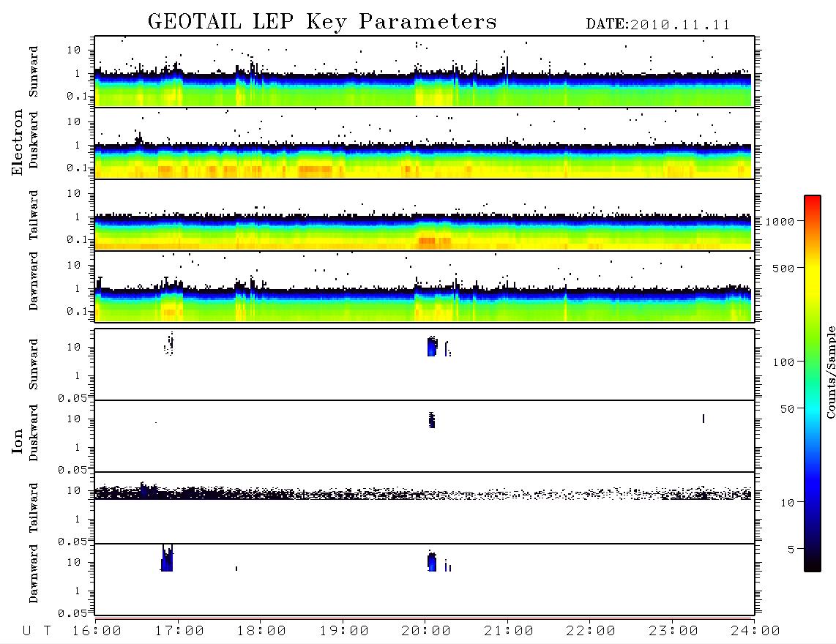Click the 22:00 time axis label
The height and width of the screenshot is (644, 836).
591,632
